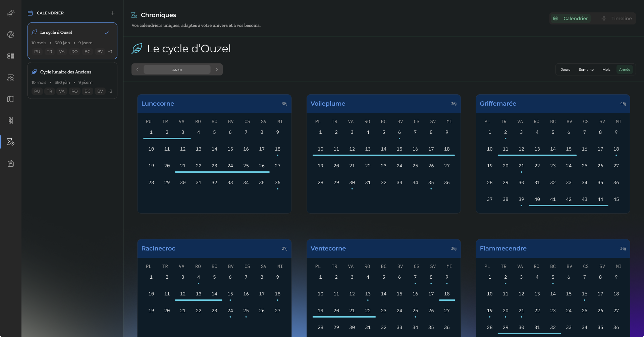Switch to Mois view tab

606,69
